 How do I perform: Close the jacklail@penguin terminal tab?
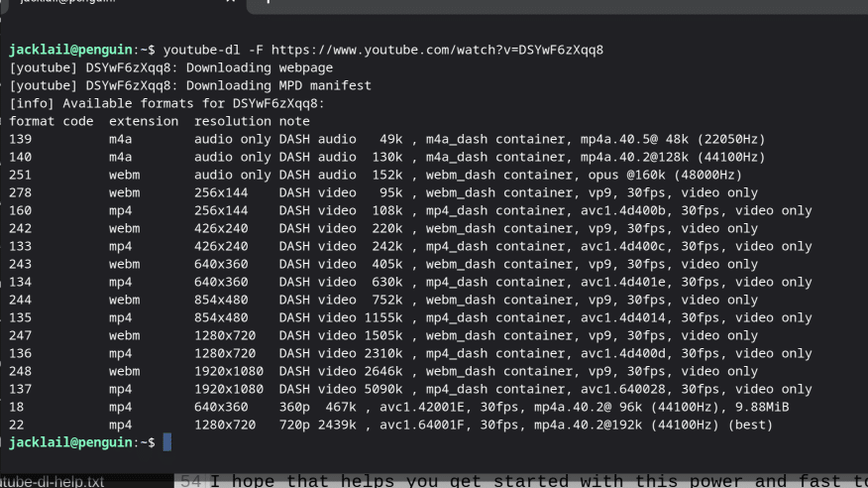(230, 2)
